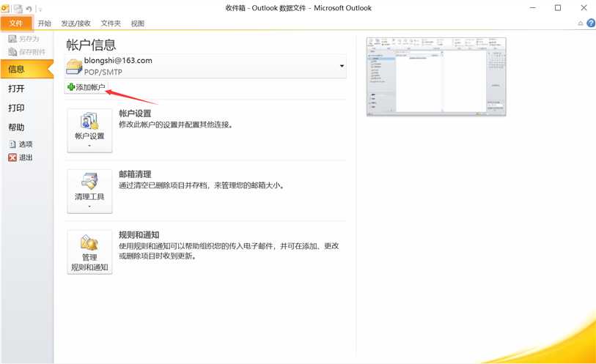Open the 发送/接收 tab

coord(76,23)
